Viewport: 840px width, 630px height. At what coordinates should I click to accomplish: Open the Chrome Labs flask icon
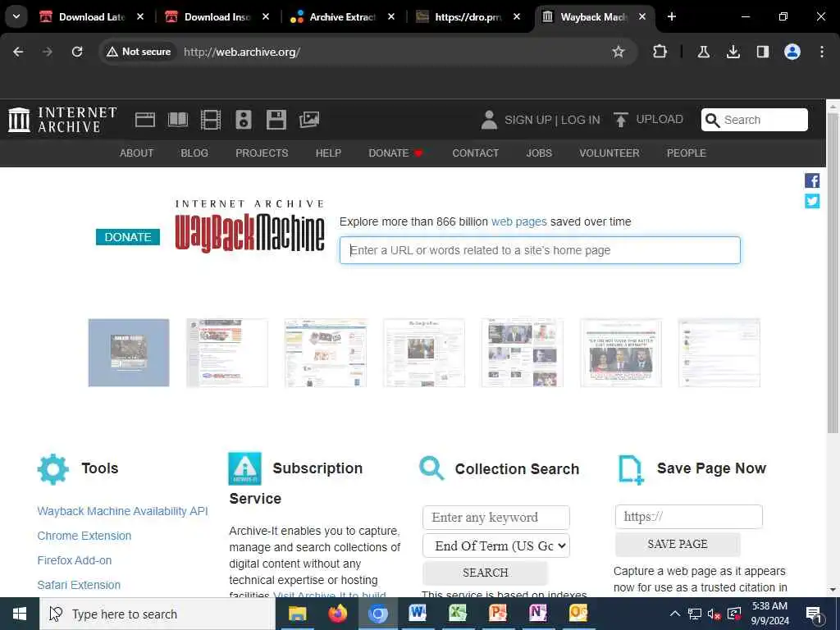tap(703, 52)
